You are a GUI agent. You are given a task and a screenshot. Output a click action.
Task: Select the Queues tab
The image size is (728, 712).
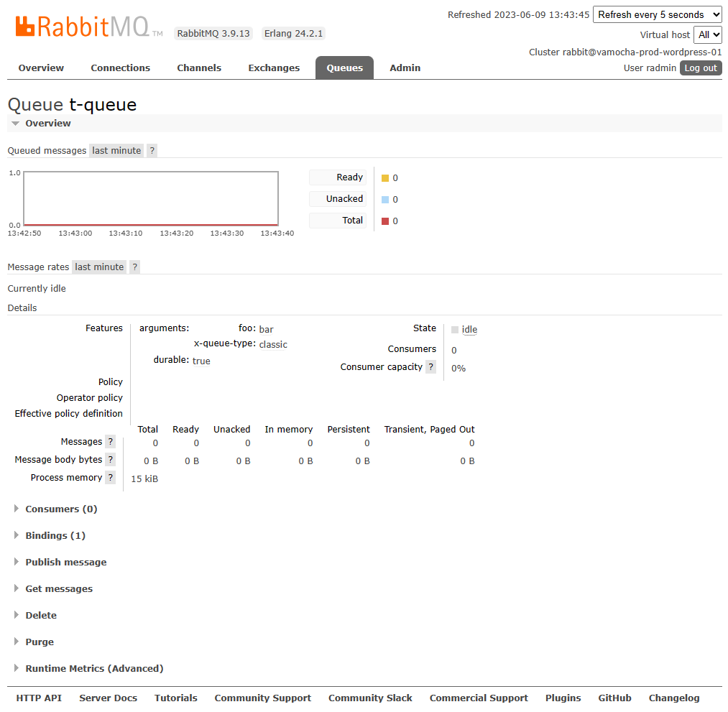tap(344, 68)
